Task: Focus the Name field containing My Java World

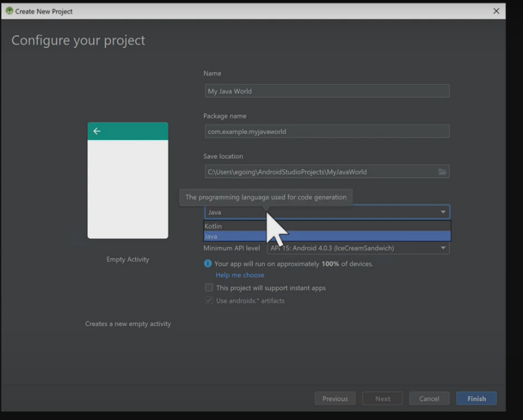Action: (327, 91)
